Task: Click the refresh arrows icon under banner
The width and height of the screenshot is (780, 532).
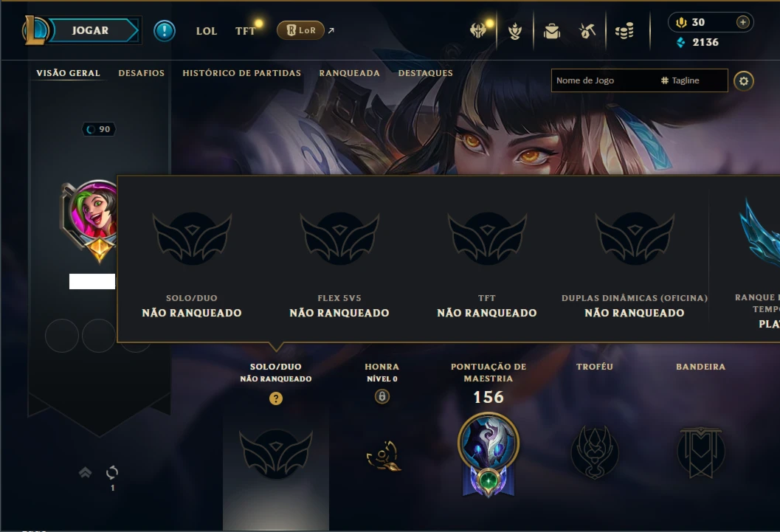Action: [112, 472]
